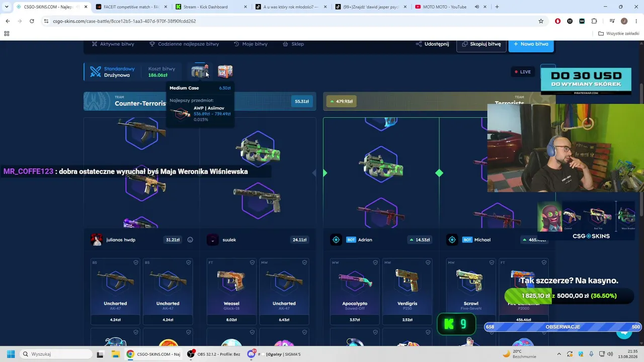Image resolution: width=644 pixels, height=362 pixels.
Task: Open the browser extensions puzzle icon
Action: pos(594,21)
